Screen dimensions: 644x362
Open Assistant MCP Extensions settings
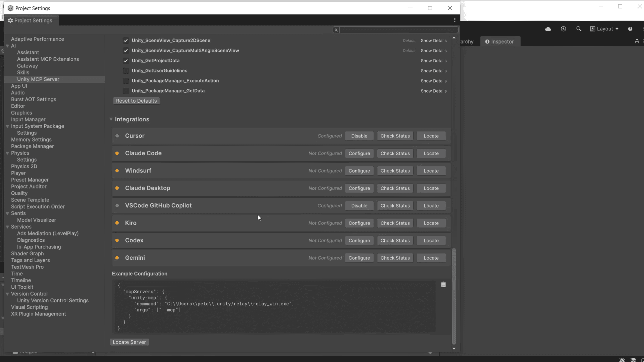click(x=48, y=59)
